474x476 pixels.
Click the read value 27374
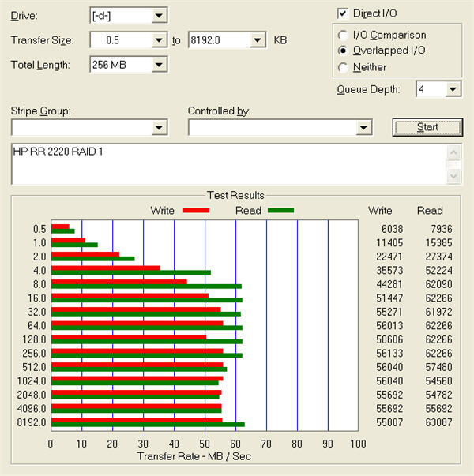(x=438, y=257)
